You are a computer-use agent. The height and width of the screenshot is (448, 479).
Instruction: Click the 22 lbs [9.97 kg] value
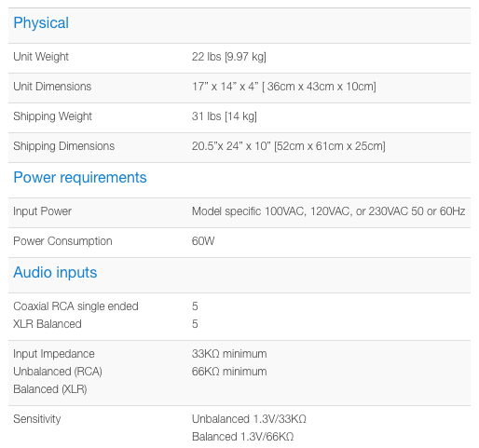tap(229, 57)
